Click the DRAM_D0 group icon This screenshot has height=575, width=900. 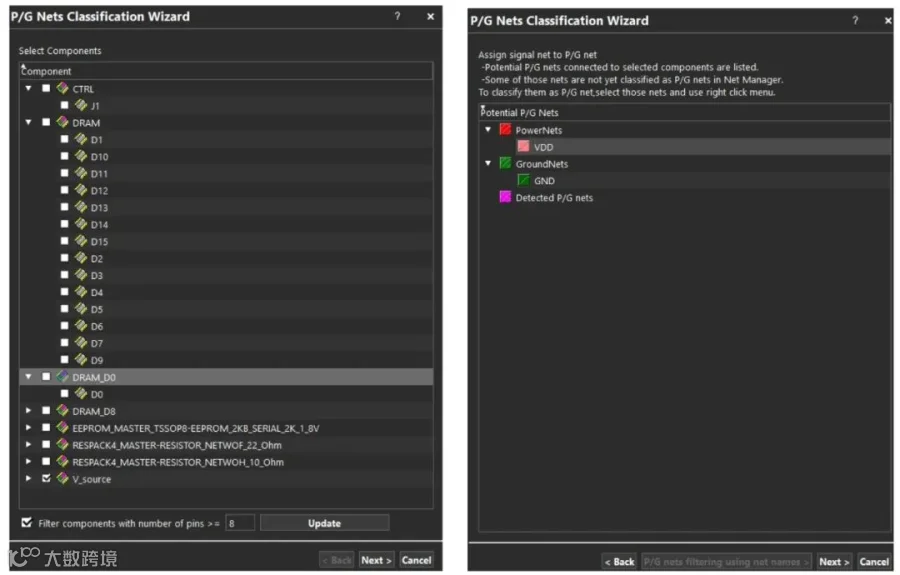coord(63,376)
